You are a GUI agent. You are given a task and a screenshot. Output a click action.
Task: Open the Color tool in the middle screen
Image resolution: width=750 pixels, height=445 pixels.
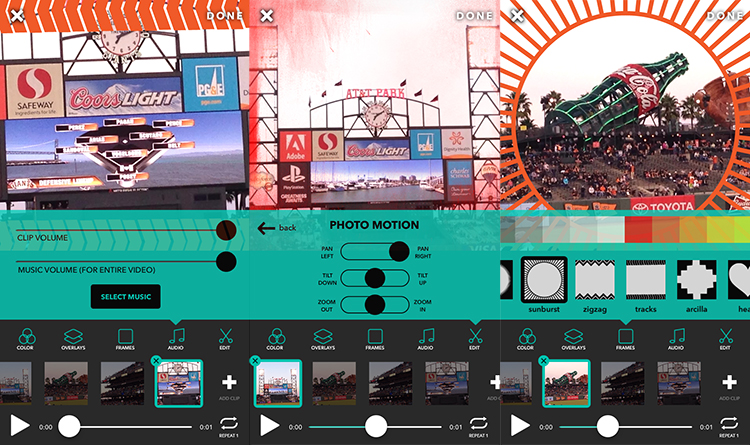pyautogui.click(x=275, y=339)
